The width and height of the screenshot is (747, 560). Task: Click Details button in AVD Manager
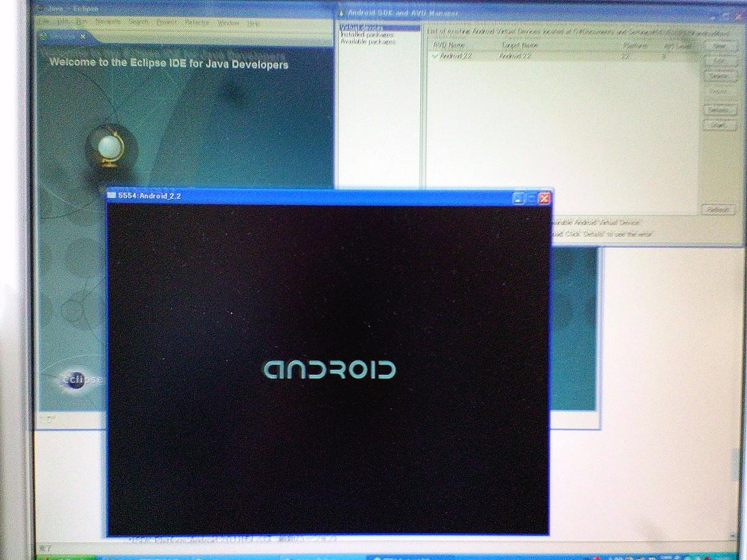click(x=720, y=110)
